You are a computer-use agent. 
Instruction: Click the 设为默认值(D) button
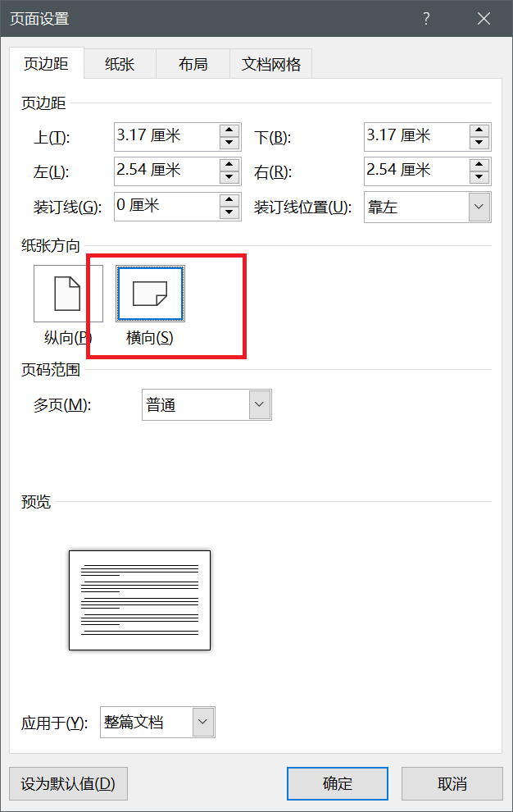(x=68, y=783)
